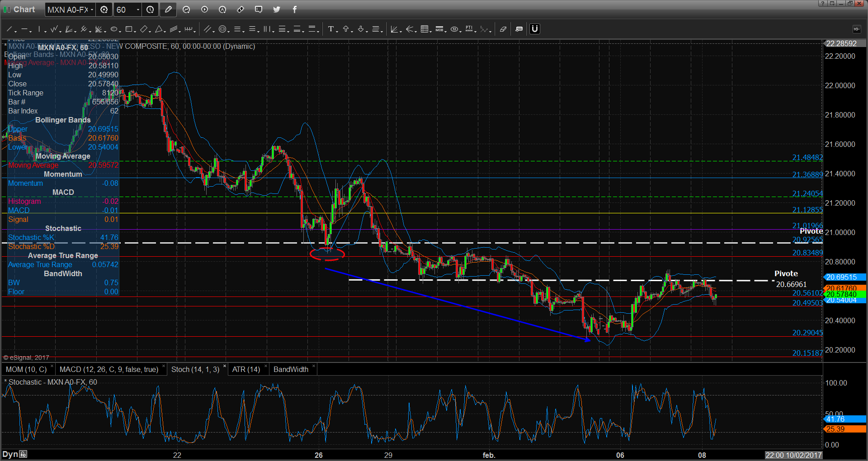Open the studies chart-line icon
868x461 pixels.
(186, 9)
